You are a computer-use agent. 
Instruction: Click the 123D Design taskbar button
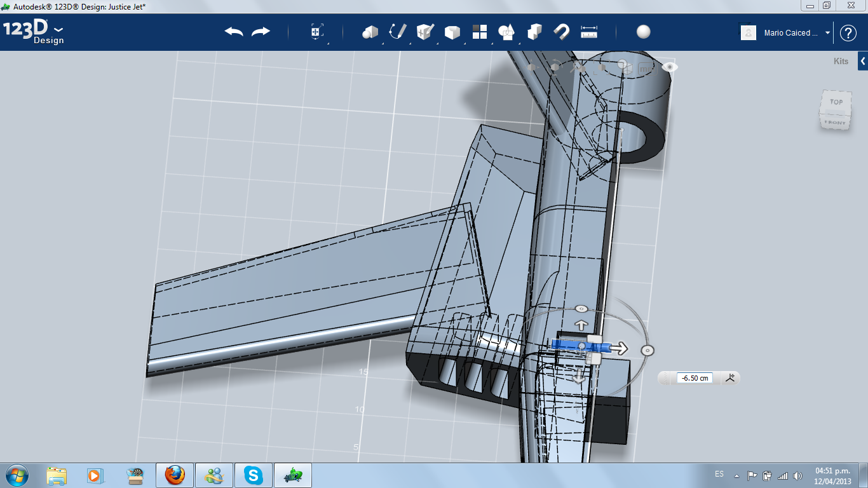[x=293, y=475]
